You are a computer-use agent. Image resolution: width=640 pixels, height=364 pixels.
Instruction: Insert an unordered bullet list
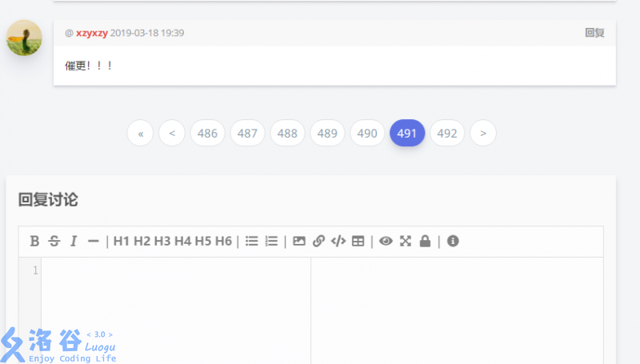[251, 241]
